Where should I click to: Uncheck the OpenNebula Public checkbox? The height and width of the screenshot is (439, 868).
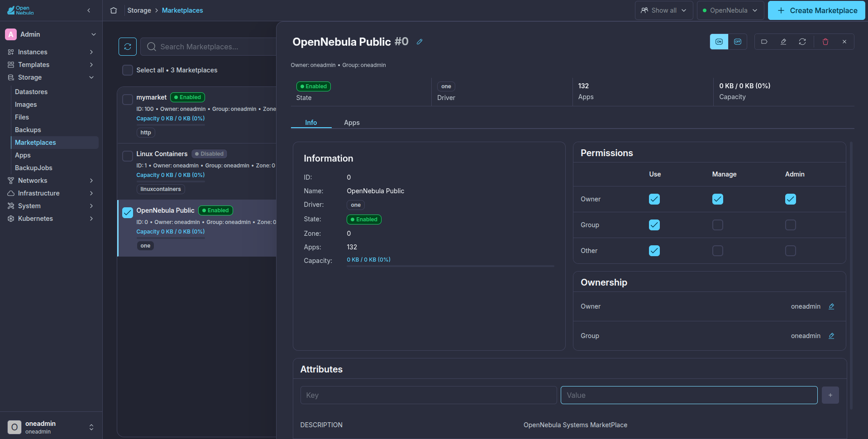128,213
